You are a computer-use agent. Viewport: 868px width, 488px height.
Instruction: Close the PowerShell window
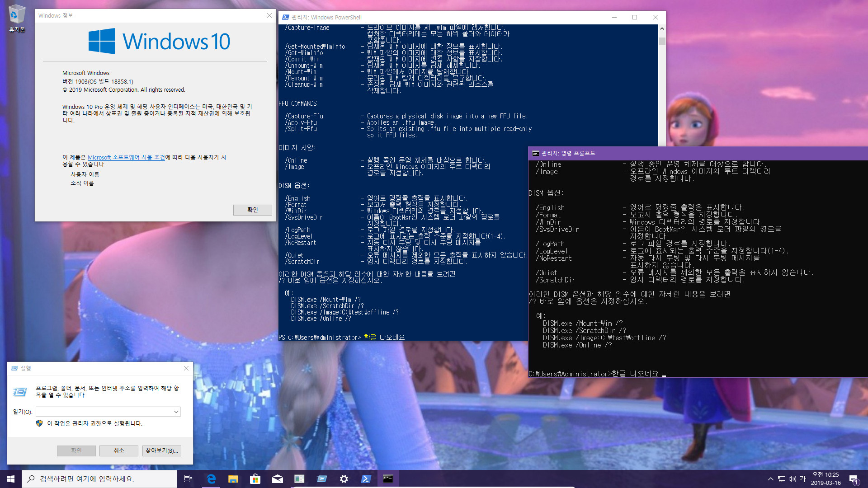click(656, 17)
